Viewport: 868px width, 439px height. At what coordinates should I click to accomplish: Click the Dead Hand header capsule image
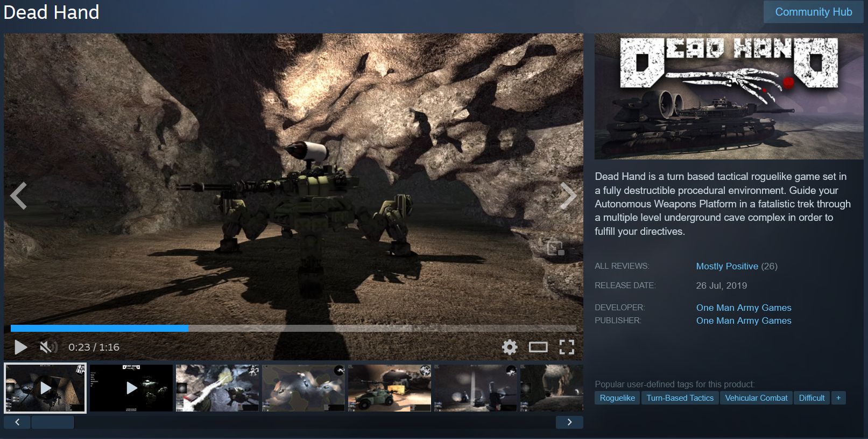pyautogui.click(x=729, y=96)
